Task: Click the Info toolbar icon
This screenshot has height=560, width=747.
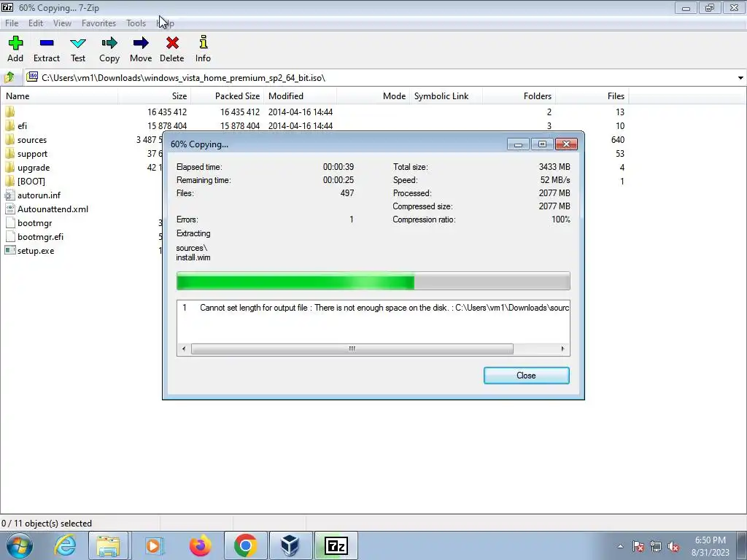Action: pyautogui.click(x=203, y=42)
